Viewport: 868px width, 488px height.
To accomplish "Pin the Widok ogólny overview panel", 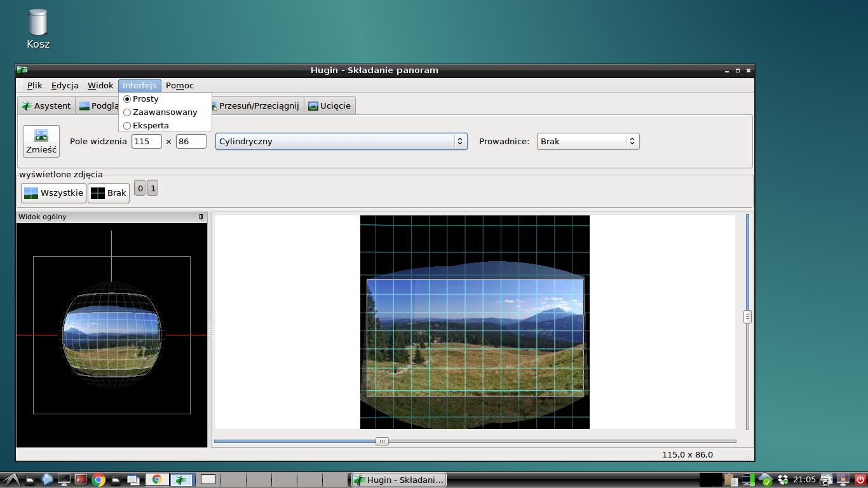I will point(201,217).
